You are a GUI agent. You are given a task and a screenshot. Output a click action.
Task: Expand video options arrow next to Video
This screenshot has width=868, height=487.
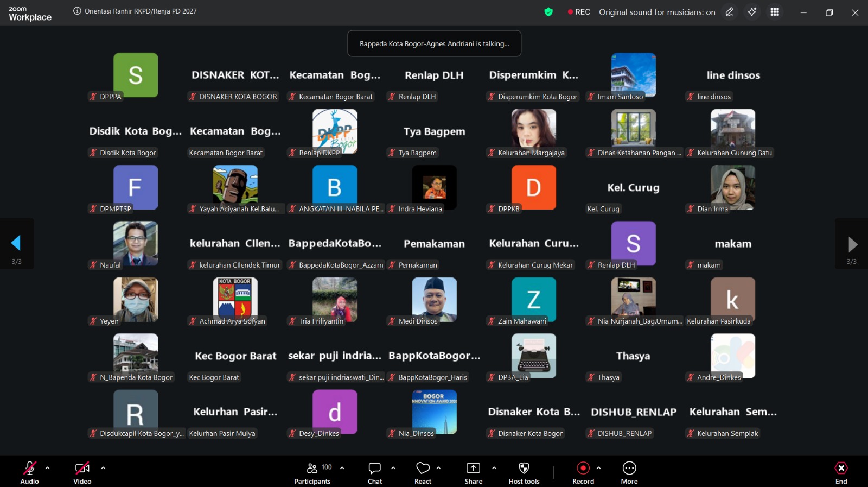[x=103, y=467]
